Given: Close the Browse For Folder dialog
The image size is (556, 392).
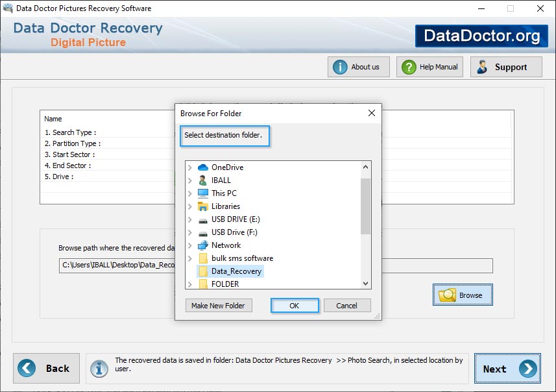Looking at the screenshot, I should tap(372, 113).
